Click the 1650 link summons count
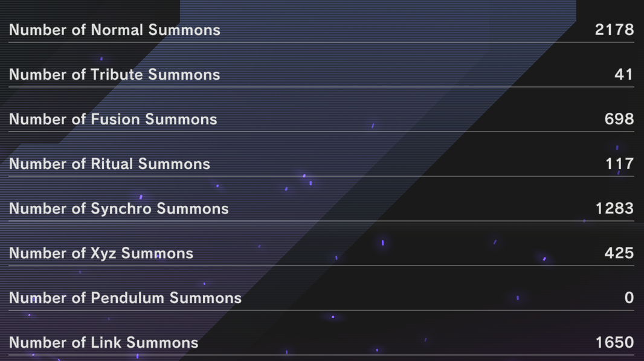 click(x=614, y=343)
